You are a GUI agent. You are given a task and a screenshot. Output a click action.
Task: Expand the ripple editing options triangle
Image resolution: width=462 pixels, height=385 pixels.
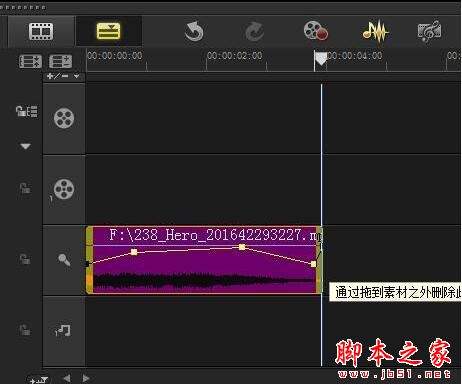[25, 146]
